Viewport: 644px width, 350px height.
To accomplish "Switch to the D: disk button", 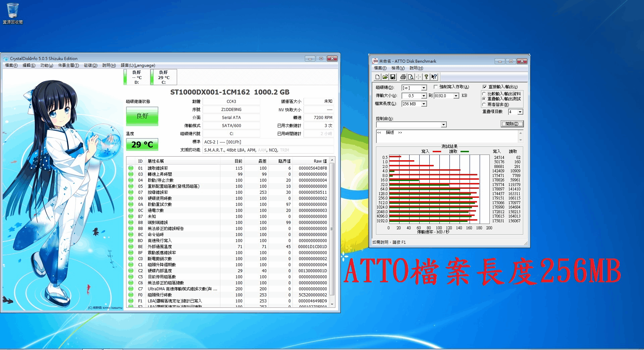I will pos(137,77).
